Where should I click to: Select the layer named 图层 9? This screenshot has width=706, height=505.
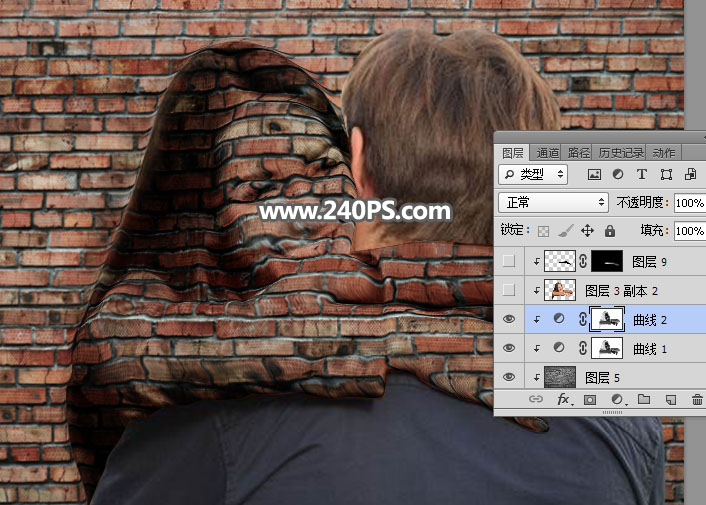point(649,262)
